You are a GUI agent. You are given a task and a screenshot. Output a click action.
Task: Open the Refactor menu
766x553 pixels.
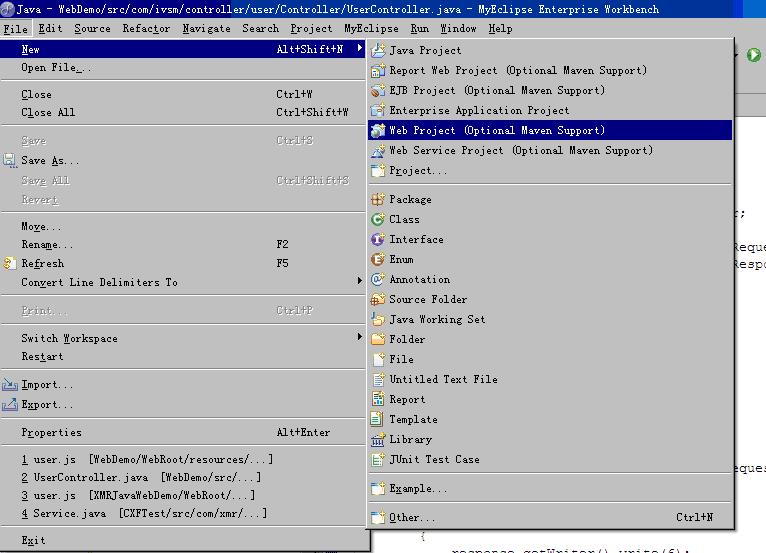(146, 28)
